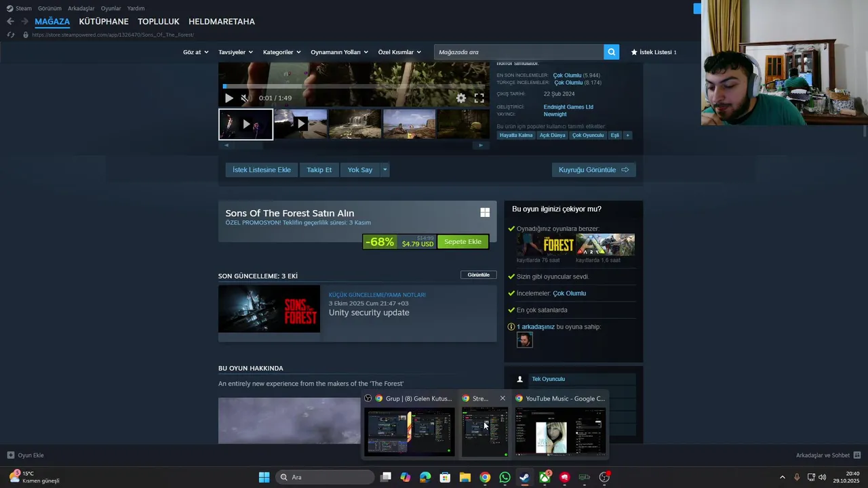Click the Görüntüle updates button

tap(479, 274)
